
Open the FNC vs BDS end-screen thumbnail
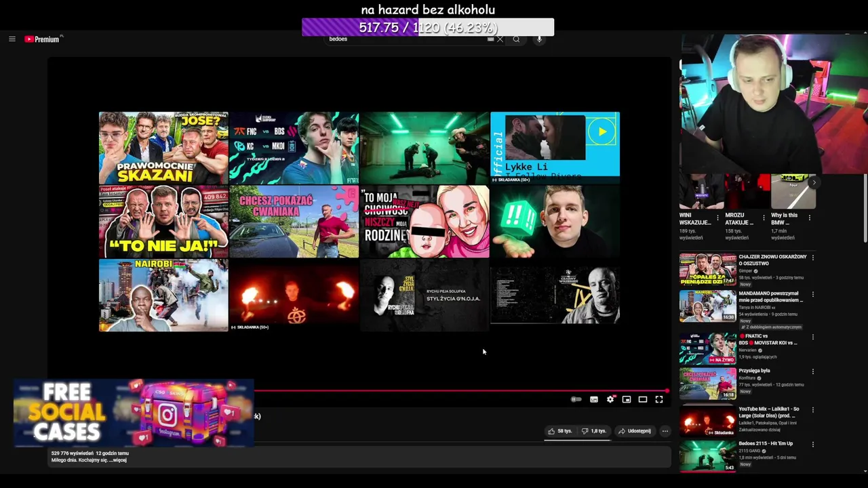point(294,148)
